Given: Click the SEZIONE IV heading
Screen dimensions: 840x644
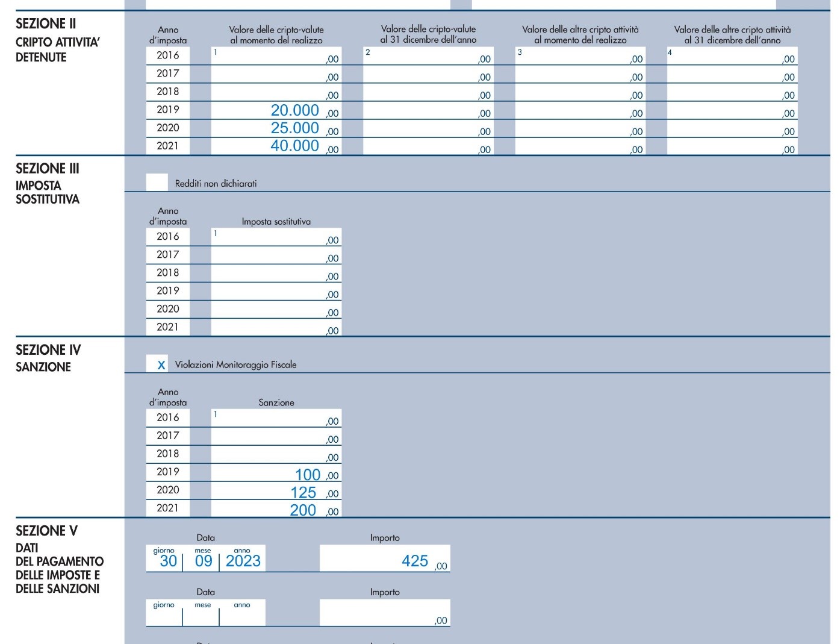Looking at the screenshot, I should click(x=48, y=350).
